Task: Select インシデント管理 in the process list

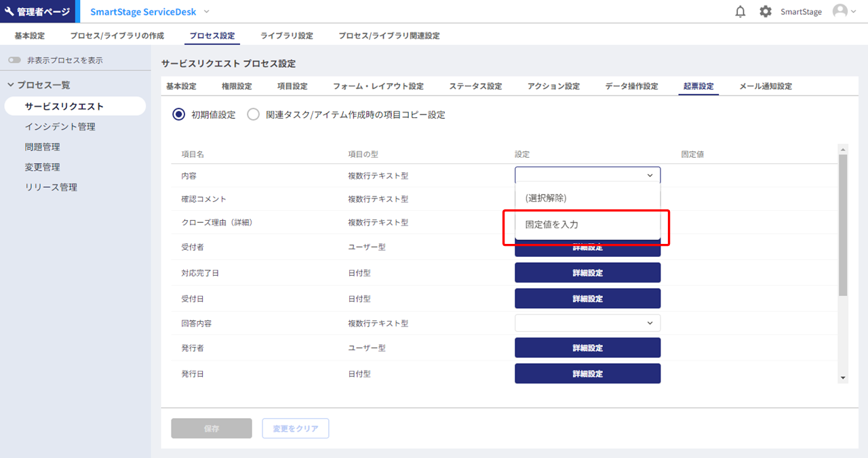Action: (x=60, y=127)
